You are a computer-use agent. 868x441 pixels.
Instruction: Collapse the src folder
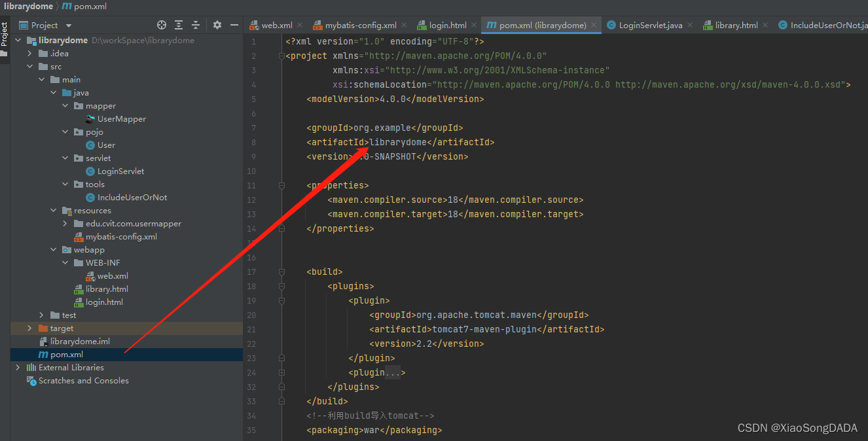point(30,67)
